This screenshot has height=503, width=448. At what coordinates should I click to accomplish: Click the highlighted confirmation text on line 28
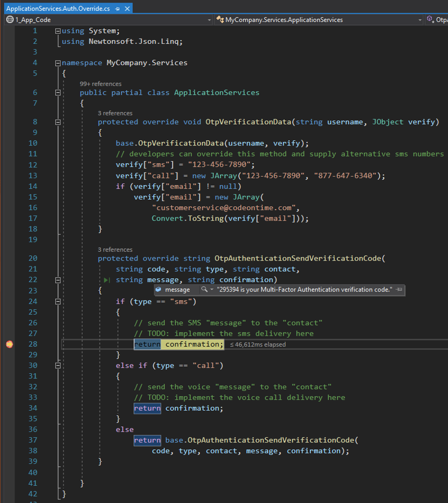192,344
